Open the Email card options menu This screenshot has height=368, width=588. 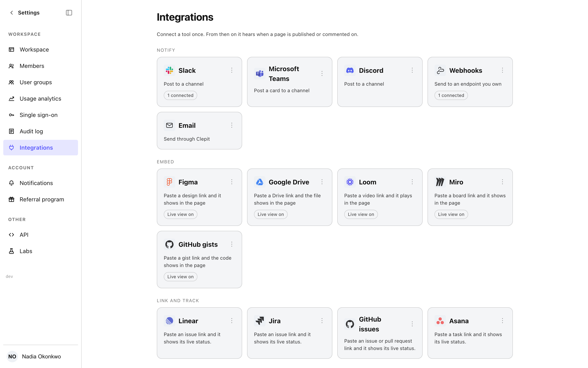pos(232,125)
